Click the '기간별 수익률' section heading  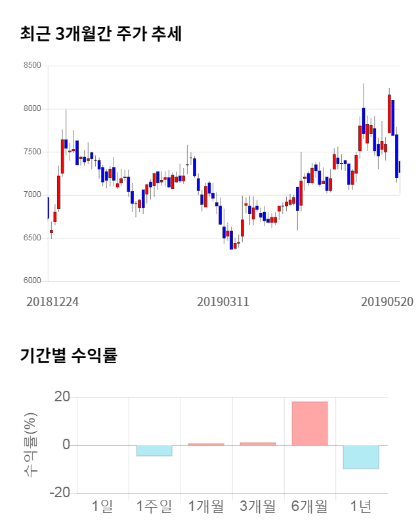68,356
